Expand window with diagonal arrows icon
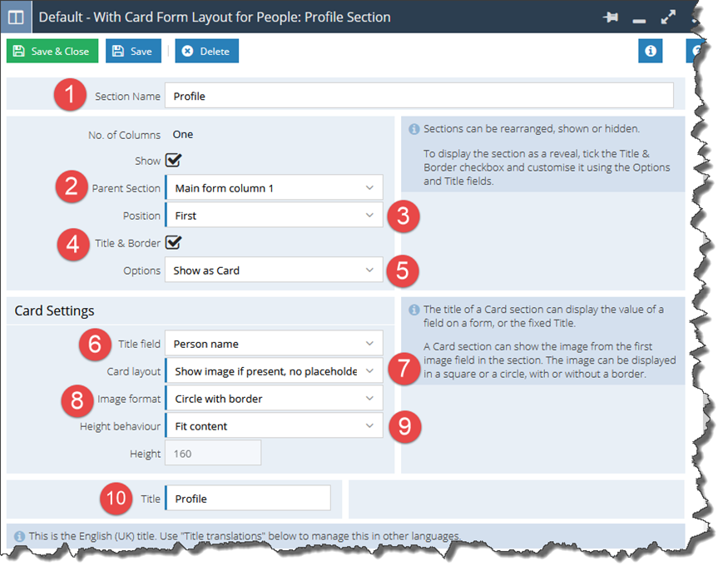728x576 pixels. coord(668,17)
